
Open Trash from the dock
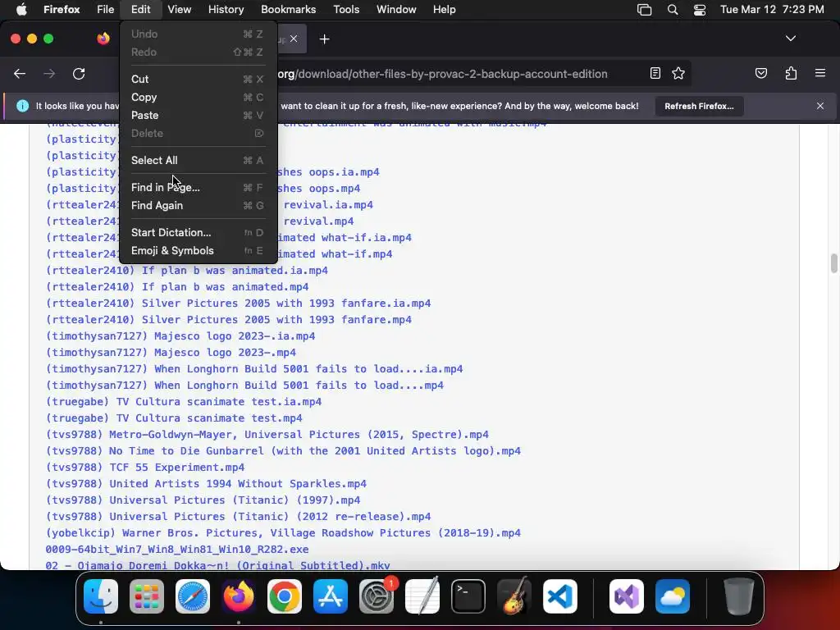point(739,596)
